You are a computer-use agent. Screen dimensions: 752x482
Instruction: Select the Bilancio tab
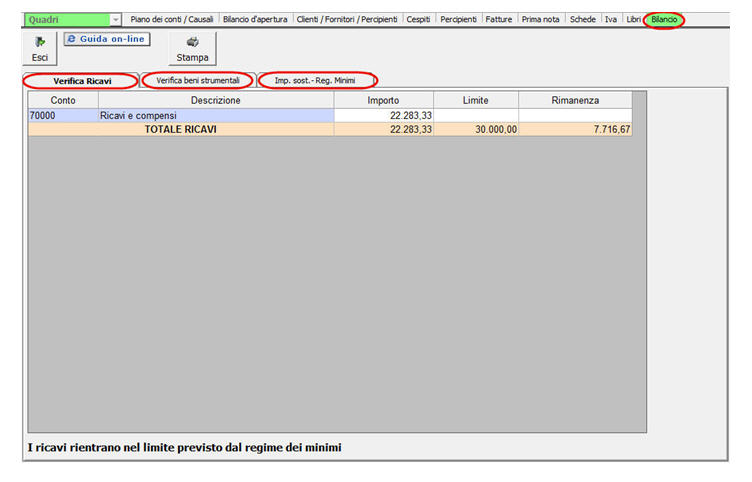[664, 20]
